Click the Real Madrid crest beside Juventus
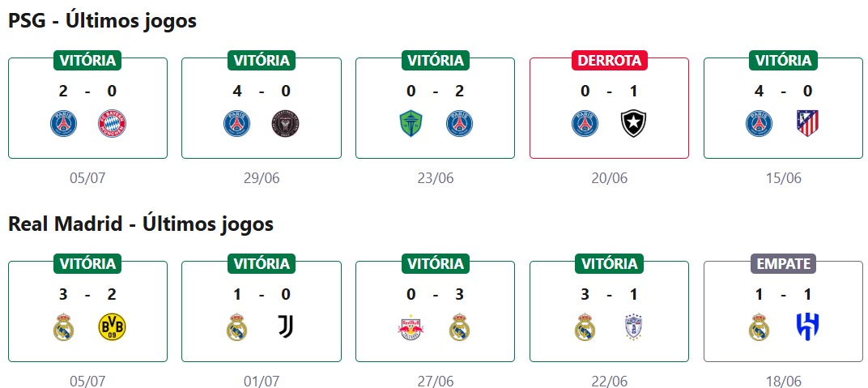 (x=236, y=326)
